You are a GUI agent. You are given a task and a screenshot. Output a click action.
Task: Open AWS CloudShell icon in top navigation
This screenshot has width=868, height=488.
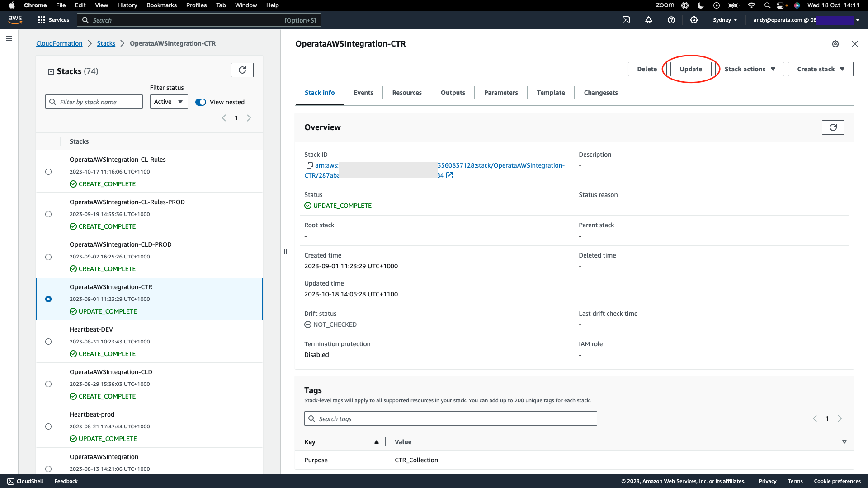[x=626, y=20]
